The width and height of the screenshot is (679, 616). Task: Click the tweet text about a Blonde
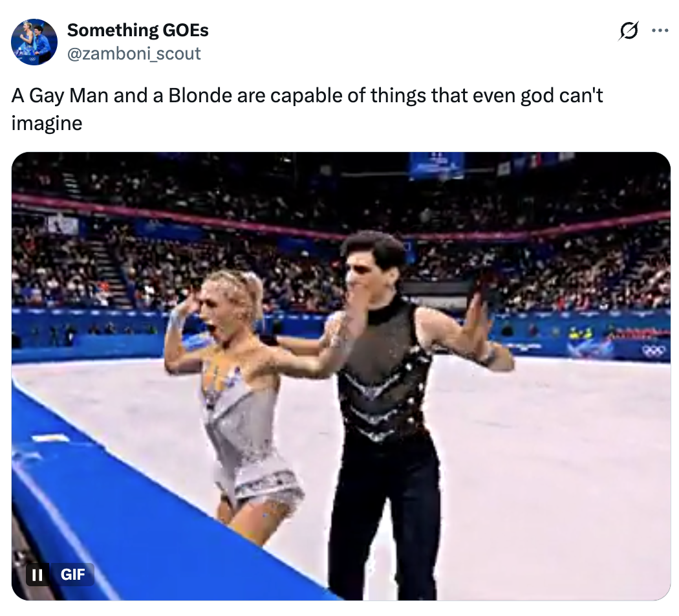pyautogui.click(x=307, y=109)
